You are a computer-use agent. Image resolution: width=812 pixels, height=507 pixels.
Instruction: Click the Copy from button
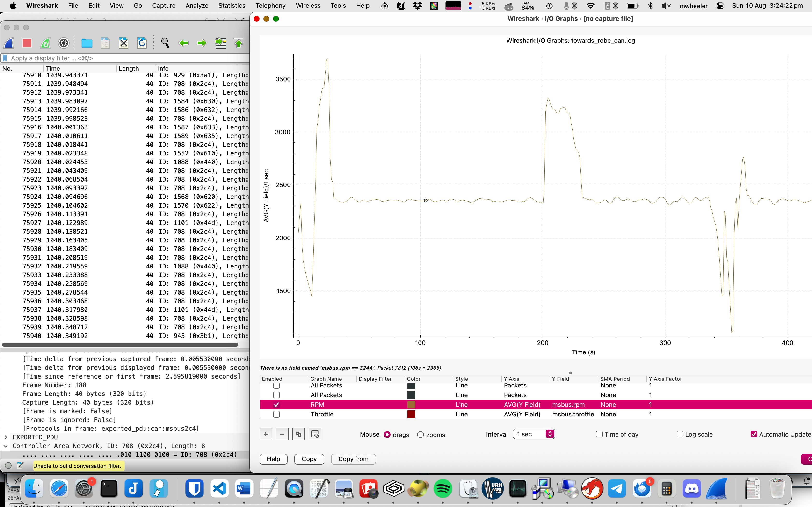click(353, 459)
